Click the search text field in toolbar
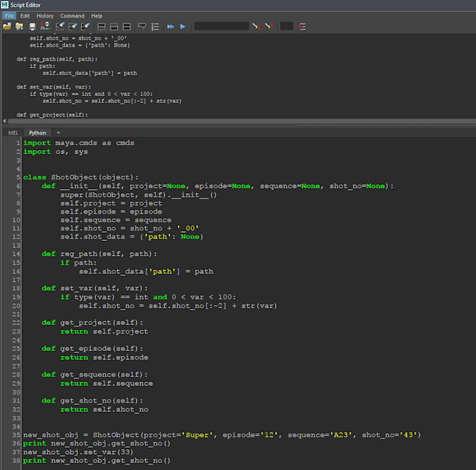This screenshot has width=476, height=470. click(x=220, y=27)
